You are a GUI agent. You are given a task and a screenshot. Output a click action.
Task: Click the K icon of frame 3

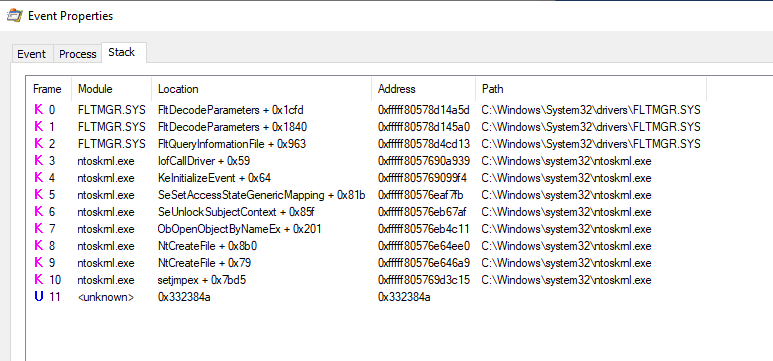(38, 161)
